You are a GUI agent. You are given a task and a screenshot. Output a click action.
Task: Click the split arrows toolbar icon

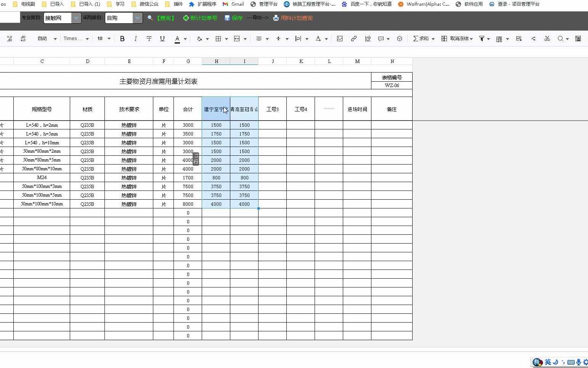click(x=533, y=39)
